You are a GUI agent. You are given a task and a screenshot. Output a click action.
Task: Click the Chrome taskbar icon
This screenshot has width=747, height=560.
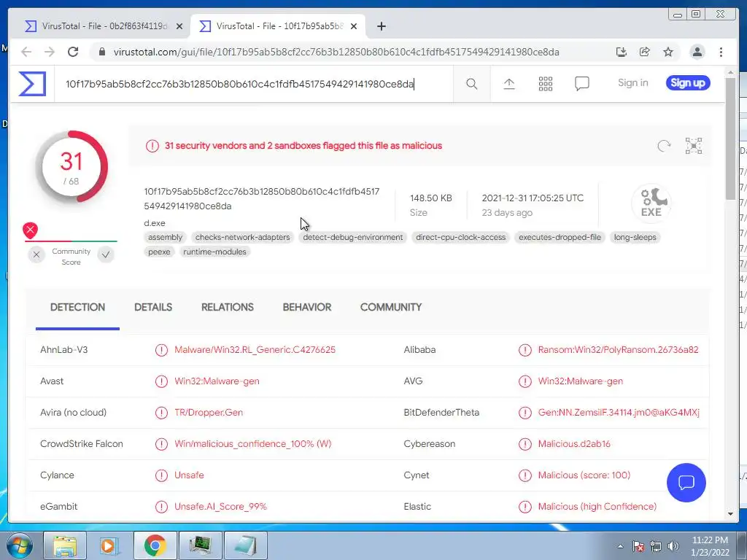155,545
